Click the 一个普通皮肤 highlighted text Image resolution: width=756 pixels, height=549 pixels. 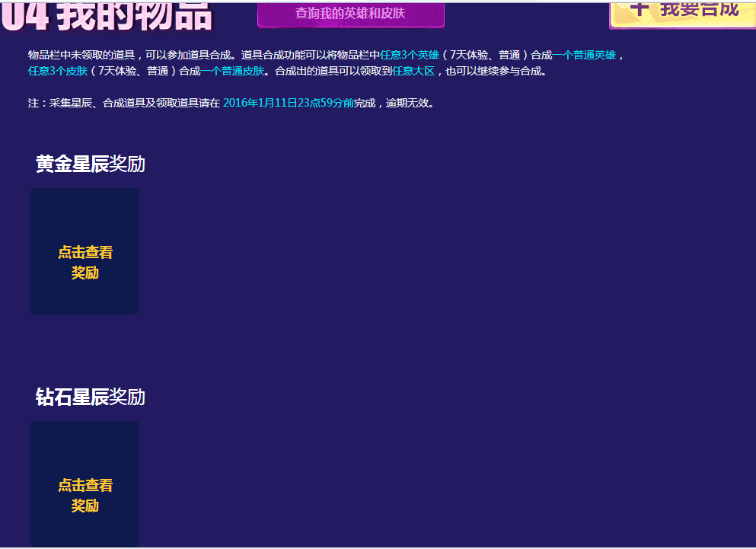pyautogui.click(x=233, y=71)
